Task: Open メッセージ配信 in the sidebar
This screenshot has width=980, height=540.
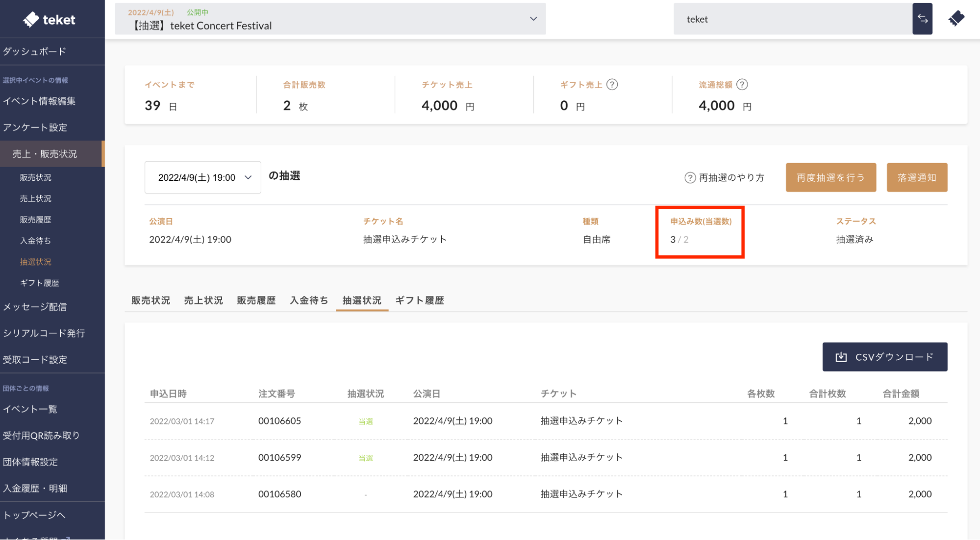Action: coord(35,307)
